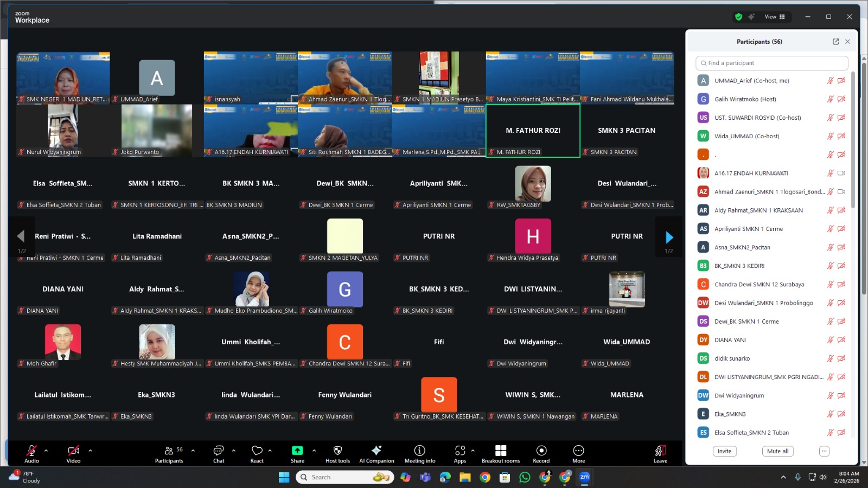
Task: Open the Chat panel
Action: point(219,451)
